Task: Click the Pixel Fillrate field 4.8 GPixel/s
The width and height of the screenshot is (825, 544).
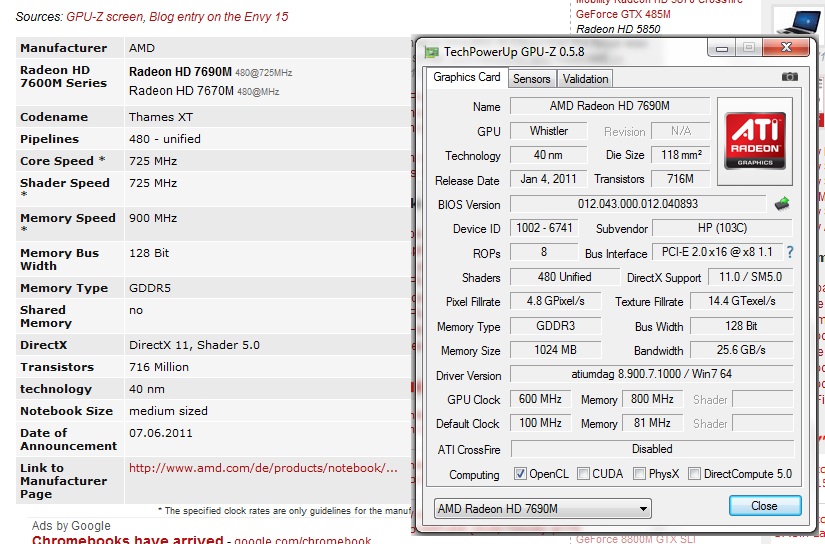Action: pos(556,301)
